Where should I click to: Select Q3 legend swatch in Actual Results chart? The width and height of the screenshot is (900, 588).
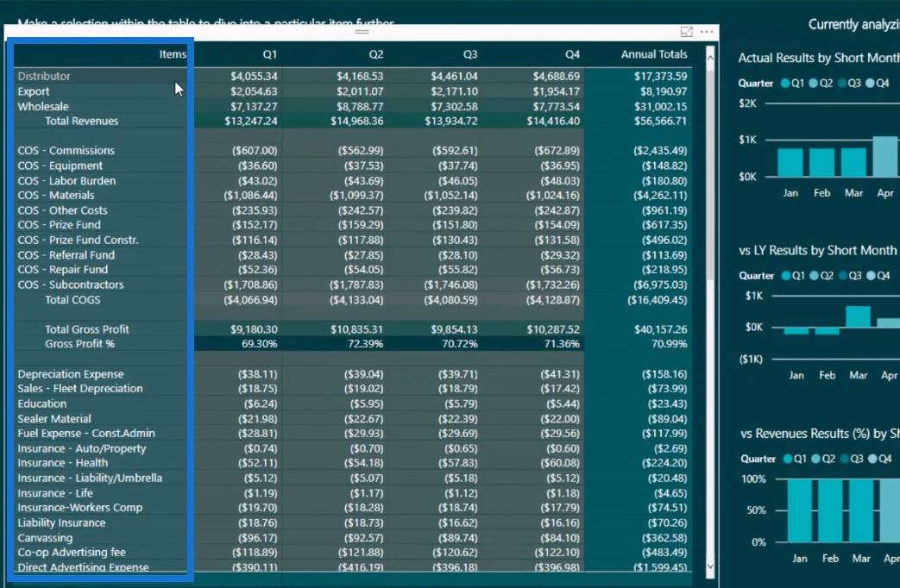tap(842, 83)
